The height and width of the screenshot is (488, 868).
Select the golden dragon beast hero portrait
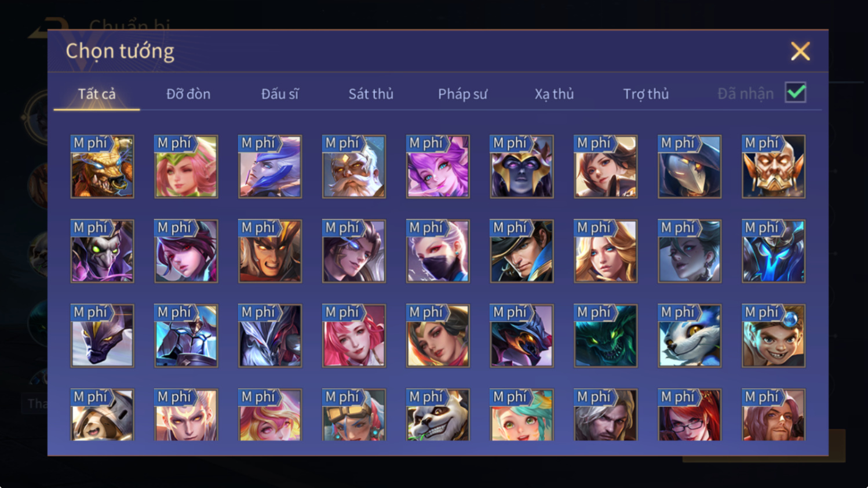click(x=102, y=167)
